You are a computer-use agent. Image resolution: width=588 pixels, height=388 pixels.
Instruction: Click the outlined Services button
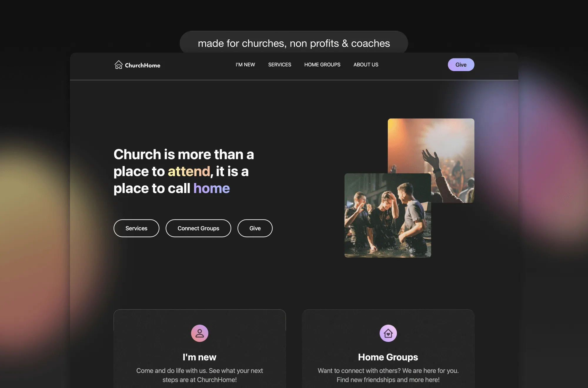[136, 228]
